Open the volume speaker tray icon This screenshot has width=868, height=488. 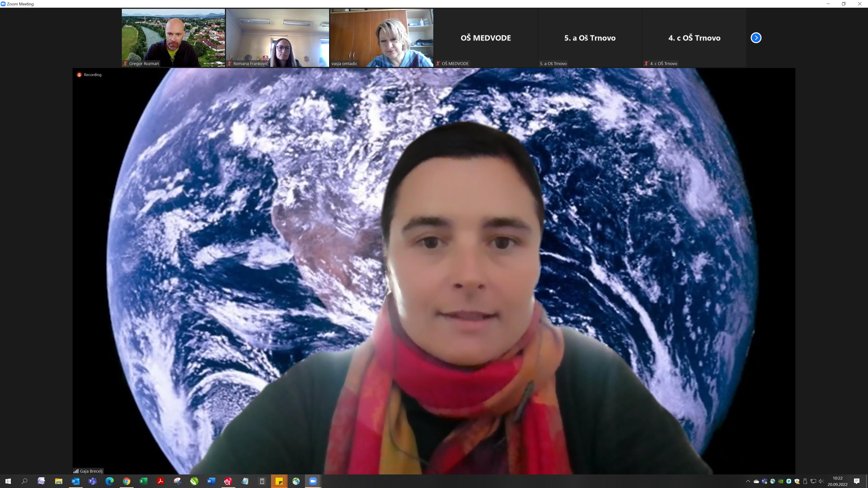click(821, 481)
